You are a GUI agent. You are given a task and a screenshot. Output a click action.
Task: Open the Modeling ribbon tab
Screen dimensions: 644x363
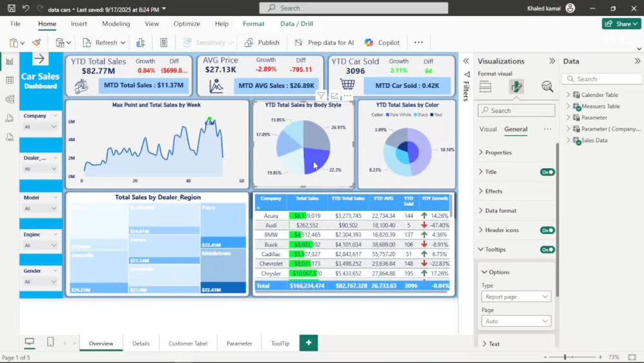(116, 24)
